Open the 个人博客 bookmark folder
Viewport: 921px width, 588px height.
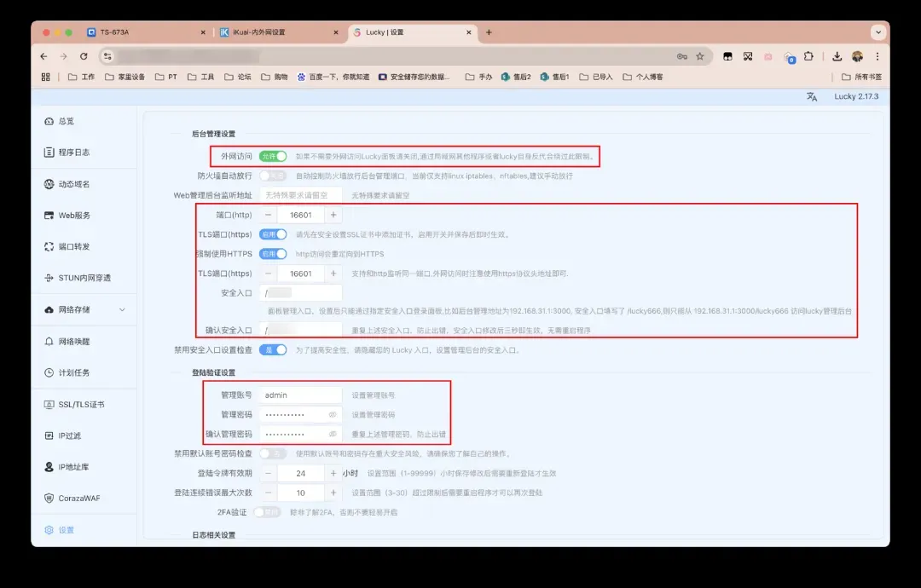[x=642, y=77]
